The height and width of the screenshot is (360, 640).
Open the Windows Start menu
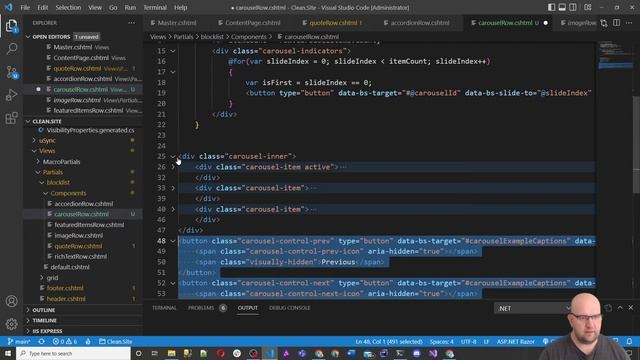click(x=8, y=353)
